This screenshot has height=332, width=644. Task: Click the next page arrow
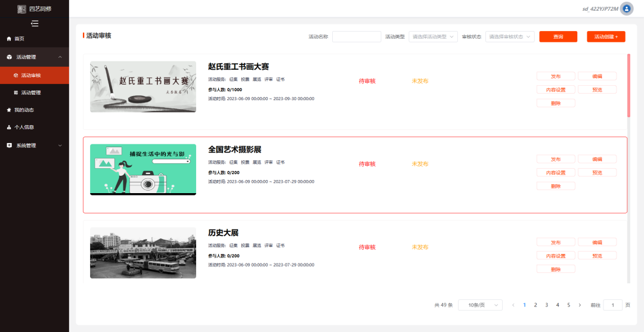point(580,305)
